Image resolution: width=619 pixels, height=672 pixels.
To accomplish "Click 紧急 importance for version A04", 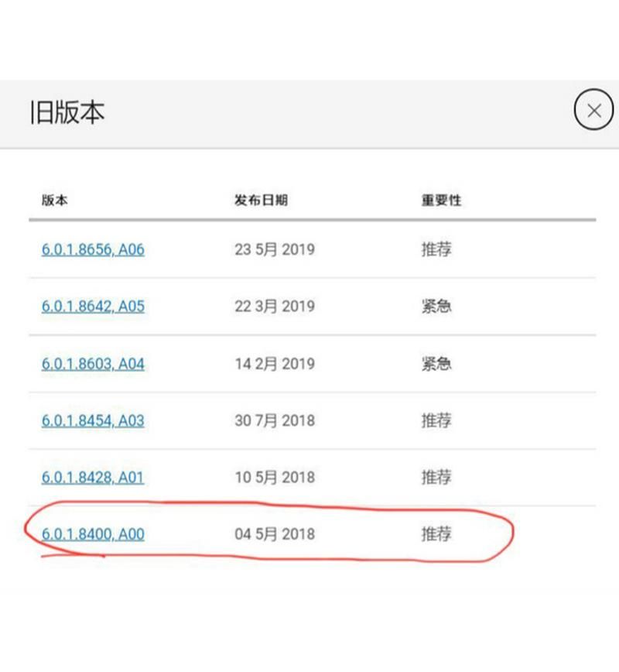I will pyautogui.click(x=436, y=364).
